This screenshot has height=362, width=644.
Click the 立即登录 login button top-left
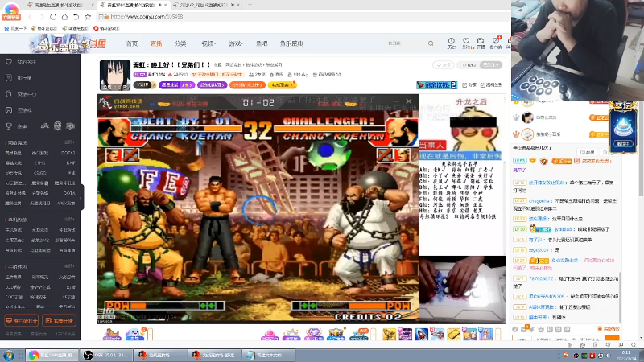[x=11, y=18]
